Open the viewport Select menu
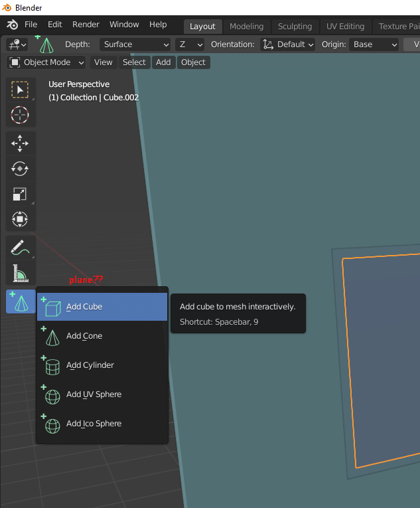This screenshot has height=508, width=420. coord(134,62)
